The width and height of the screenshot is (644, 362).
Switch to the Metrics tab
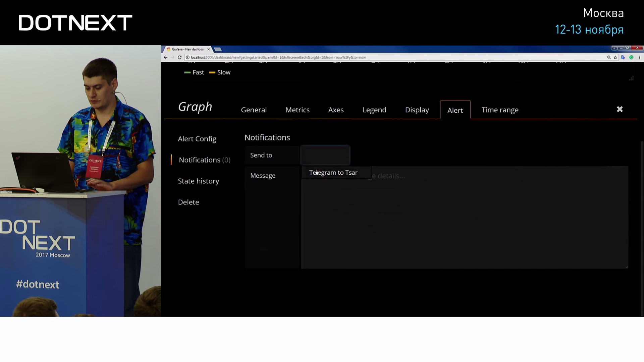(x=297, y=110)
